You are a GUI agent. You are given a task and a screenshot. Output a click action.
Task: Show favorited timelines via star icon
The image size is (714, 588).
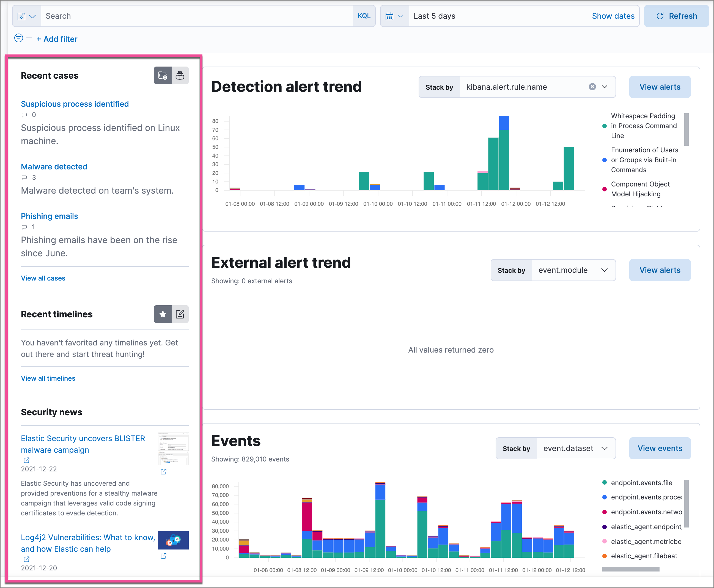[163, 314]
